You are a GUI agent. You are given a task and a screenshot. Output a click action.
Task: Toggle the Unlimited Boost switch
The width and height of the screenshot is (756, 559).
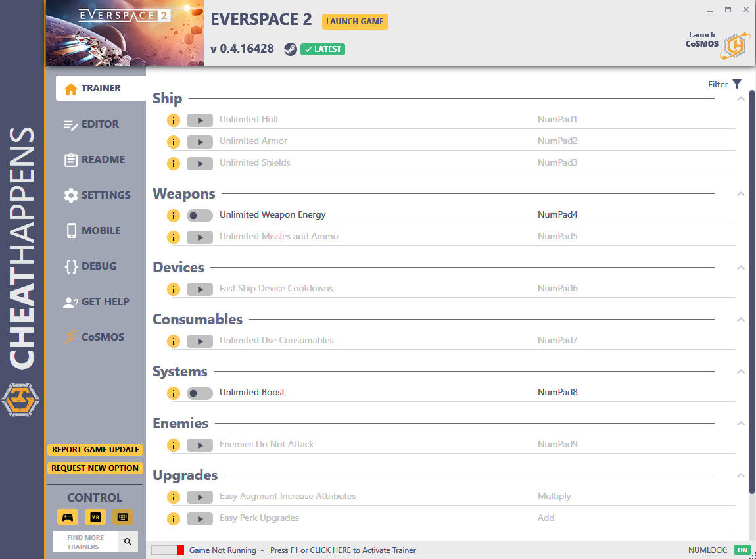[200, 393]
